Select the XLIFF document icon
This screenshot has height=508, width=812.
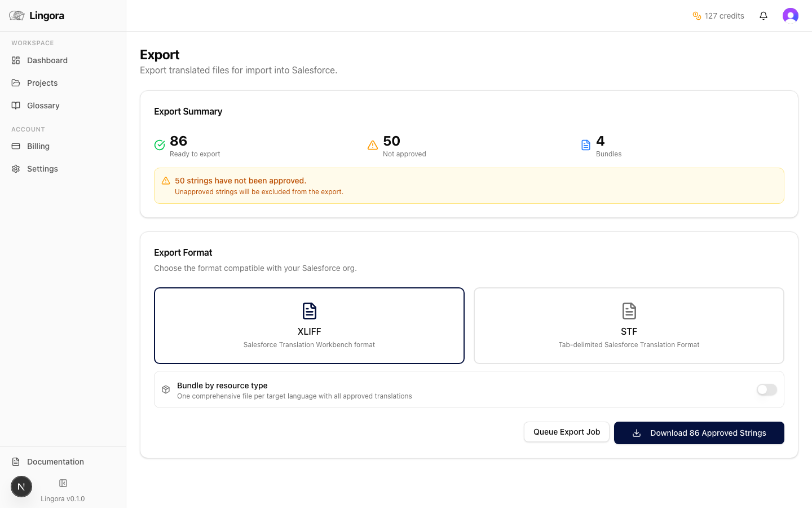309,310
